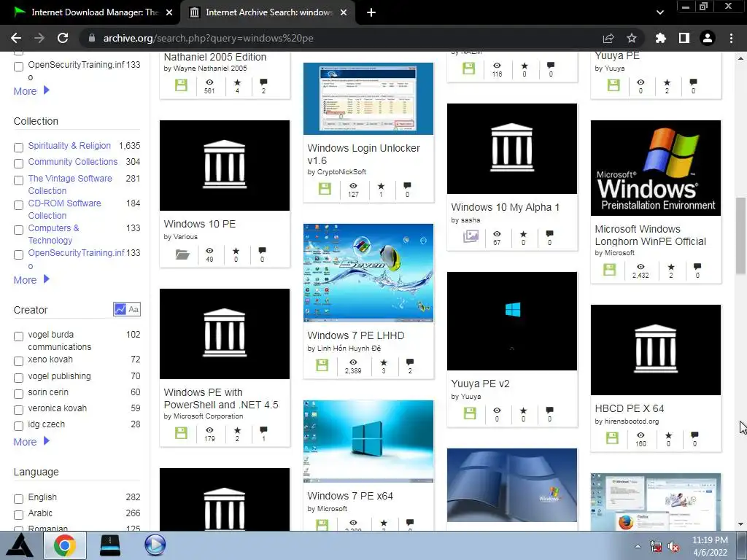Screen dimensions: 747x560
Task: Switch to the Internet Download Manager tab
Action: pyautogui.click(x=90, y=12)
